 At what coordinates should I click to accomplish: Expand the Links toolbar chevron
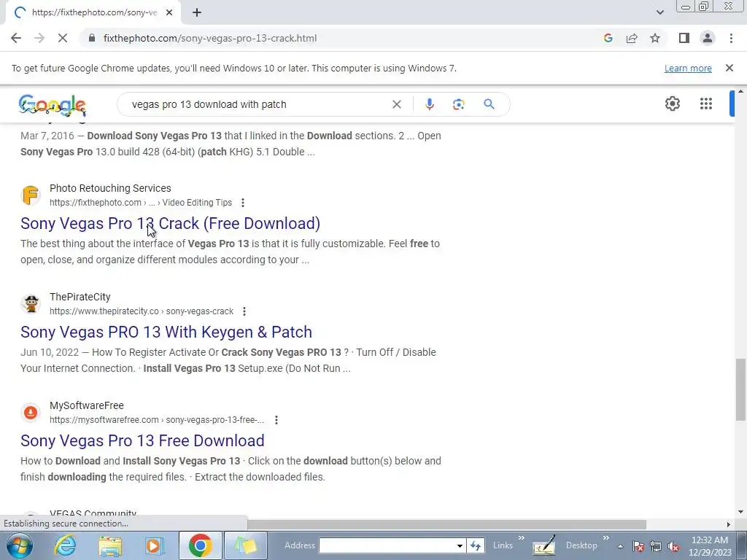click(x=521, y=538)
